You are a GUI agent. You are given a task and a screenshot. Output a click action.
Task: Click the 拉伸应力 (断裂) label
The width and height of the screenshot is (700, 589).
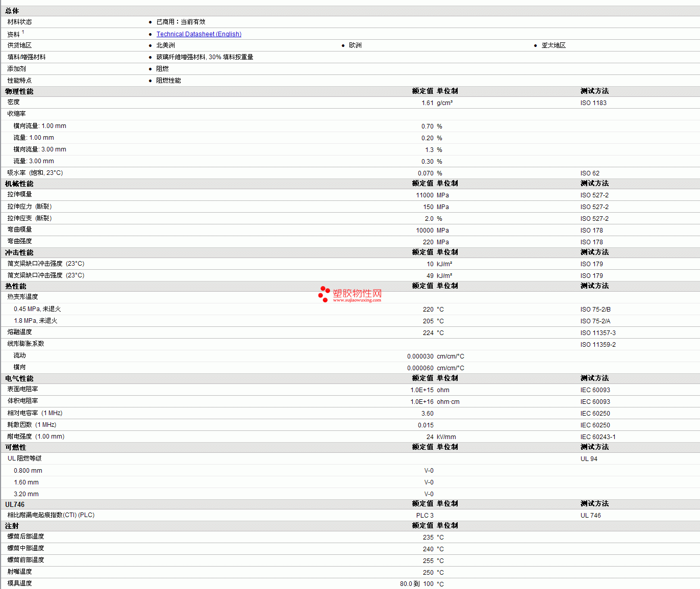coord(30,207)
